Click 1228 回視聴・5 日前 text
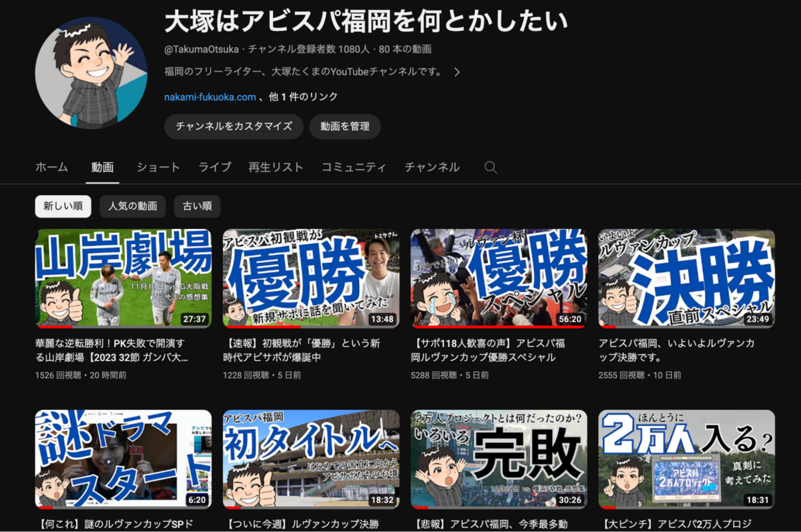 (x=262, y=375)
